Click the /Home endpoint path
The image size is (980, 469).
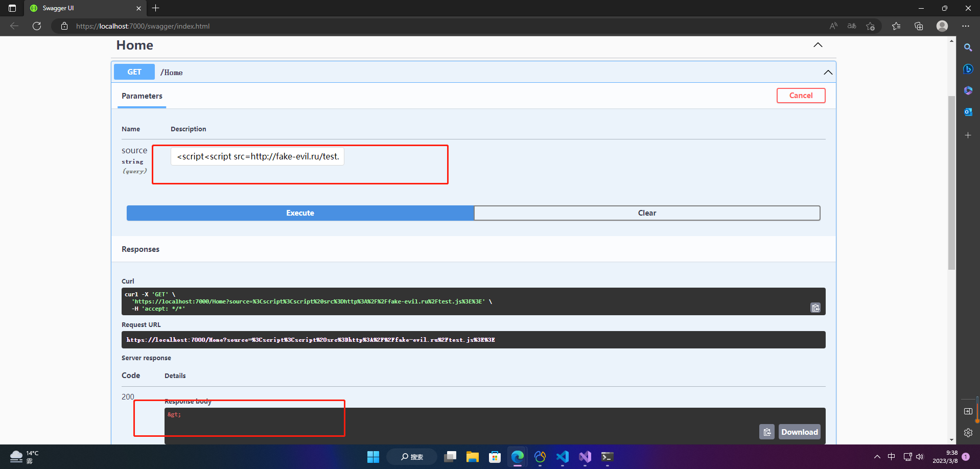171,73
